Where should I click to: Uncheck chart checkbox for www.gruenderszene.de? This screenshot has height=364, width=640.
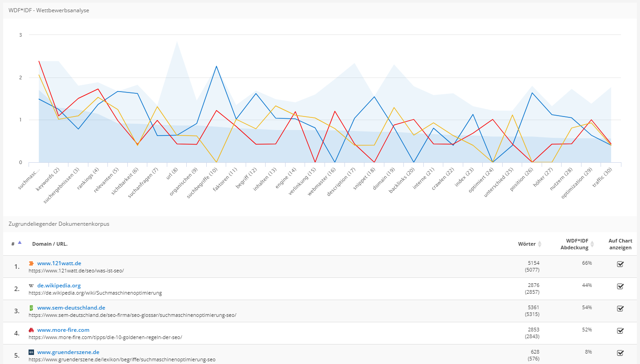[x=620, y=353]
